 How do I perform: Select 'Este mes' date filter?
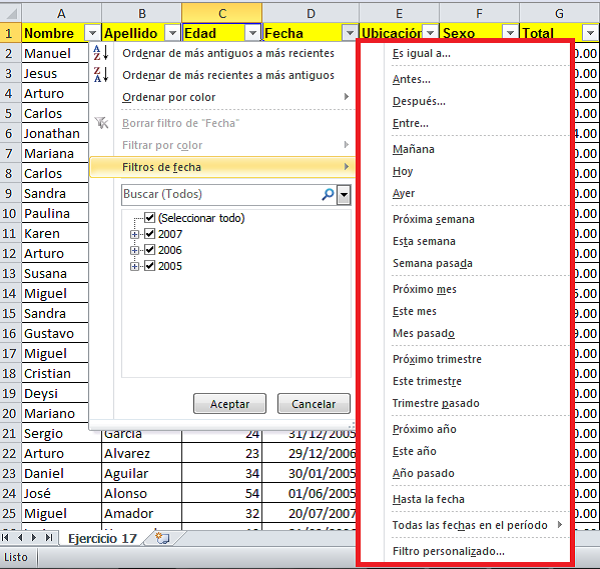tap(414, 311)
